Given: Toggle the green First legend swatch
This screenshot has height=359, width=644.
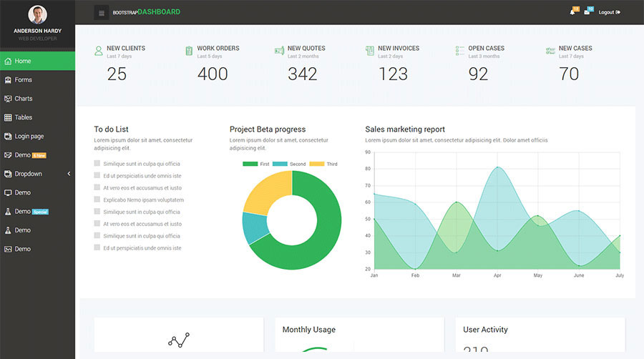Looking at the screenshot, I should coord(250,164).
